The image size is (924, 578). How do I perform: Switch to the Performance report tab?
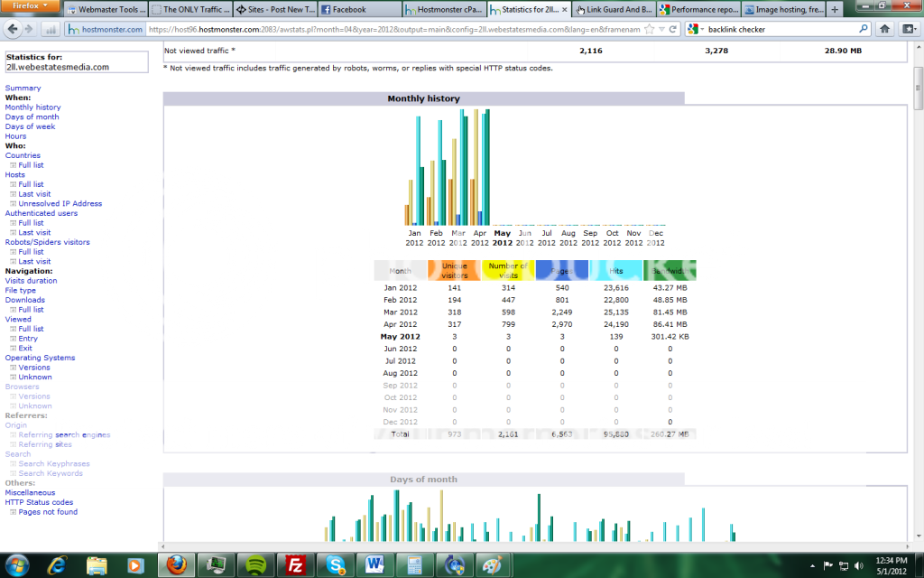pos(699,9)
